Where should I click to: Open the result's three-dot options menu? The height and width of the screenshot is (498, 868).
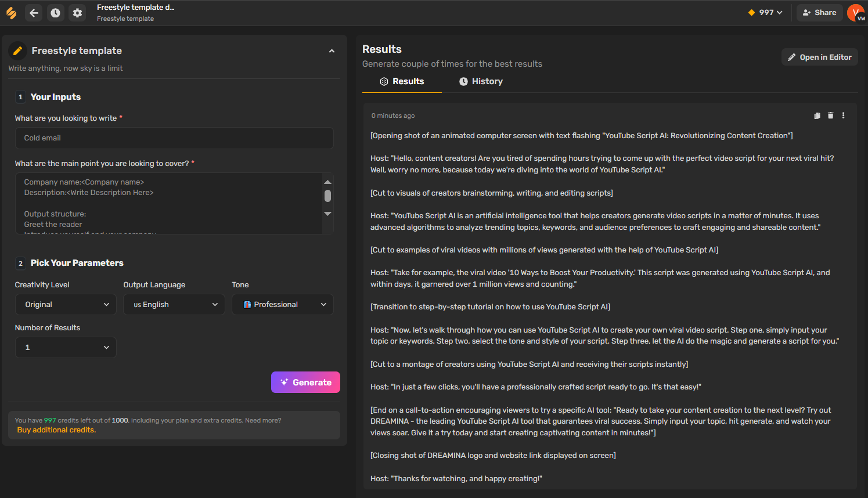[x=843, y=116]
